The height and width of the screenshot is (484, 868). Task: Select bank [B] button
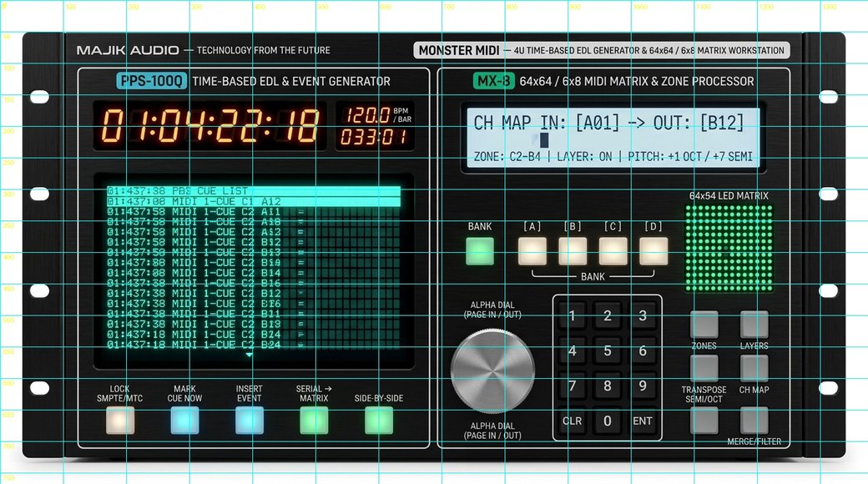573,251
